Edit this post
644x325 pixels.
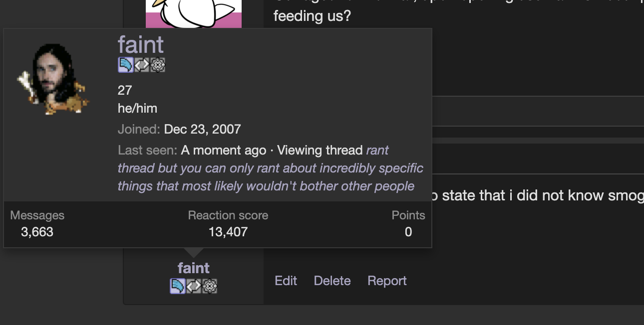286,281
